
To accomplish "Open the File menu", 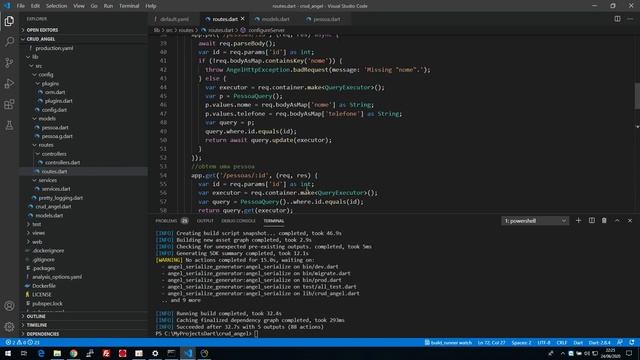I will [x=20, y=6].
